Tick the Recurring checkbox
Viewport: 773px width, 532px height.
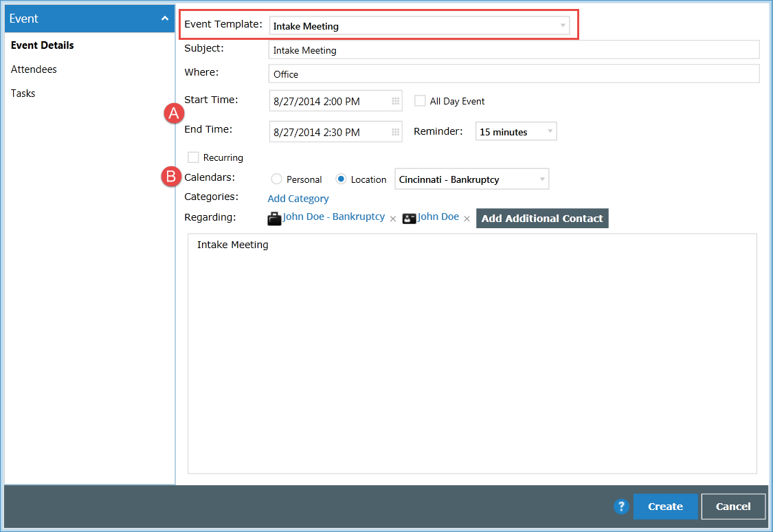(194, 157)
